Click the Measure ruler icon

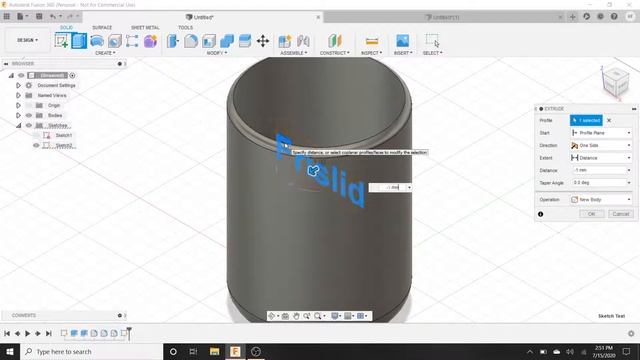pyautogui.click(x=372, y=41)
